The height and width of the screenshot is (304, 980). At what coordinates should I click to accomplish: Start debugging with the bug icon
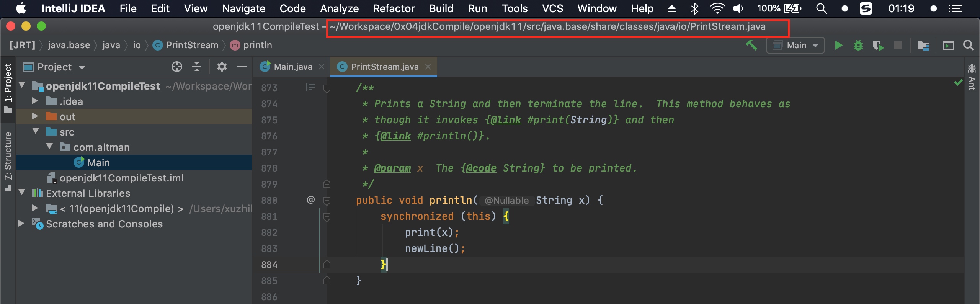click(x=858, y=45)
